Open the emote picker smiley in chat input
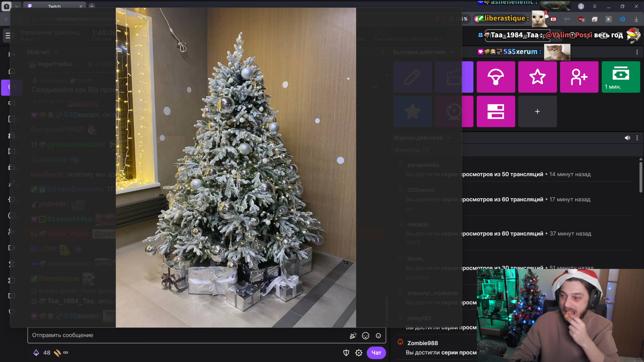This screenshot has height=362, width=644. coord(366,336)
